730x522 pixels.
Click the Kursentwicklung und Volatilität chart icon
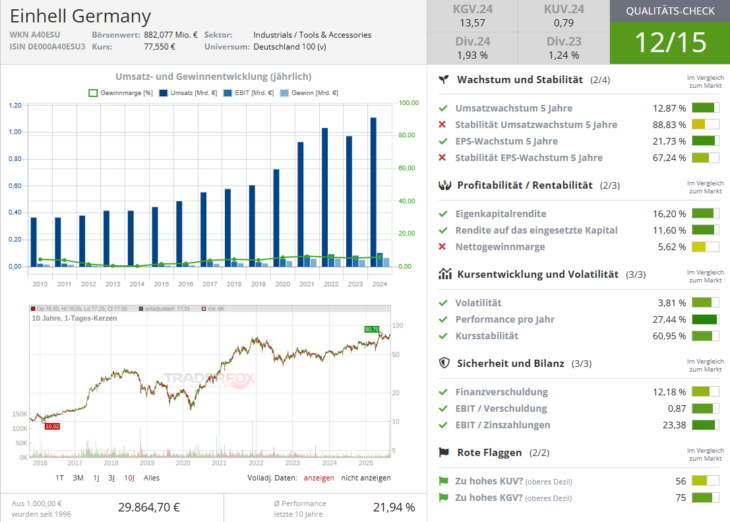click(x=445, y=274)
